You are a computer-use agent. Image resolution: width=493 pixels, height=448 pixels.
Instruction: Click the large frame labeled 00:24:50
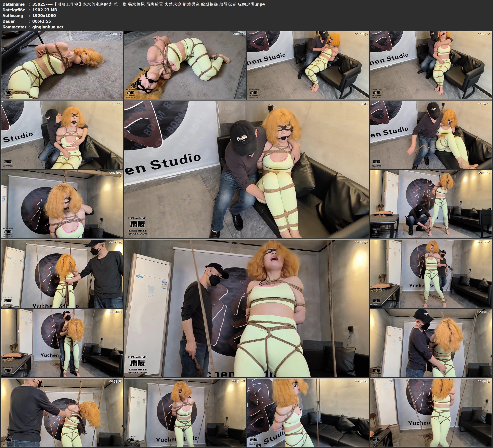(246, 308)
